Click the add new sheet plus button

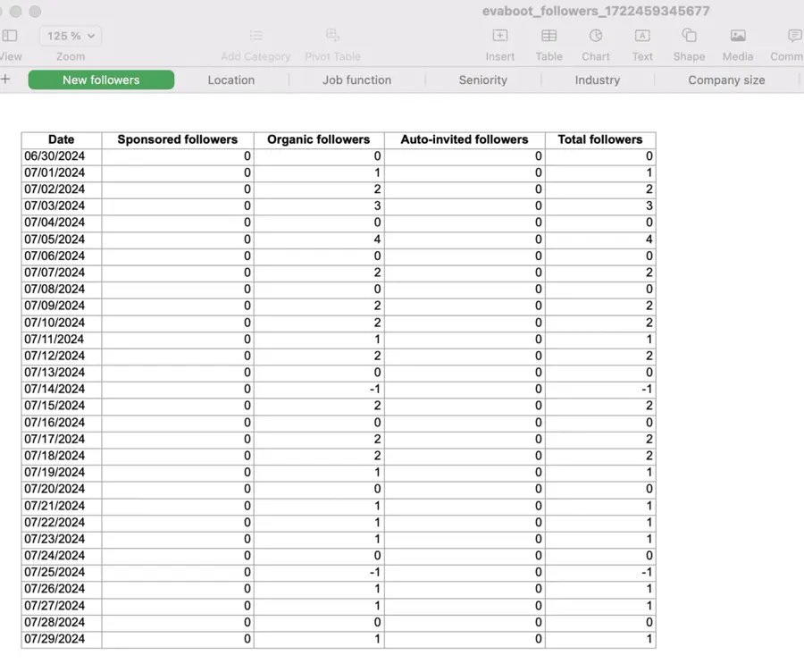coord(7,80)
